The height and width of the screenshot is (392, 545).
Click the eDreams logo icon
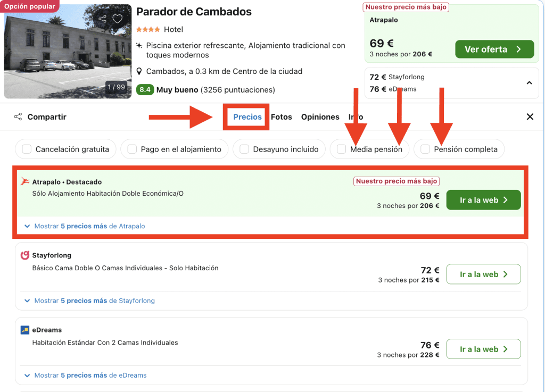(24, 330)
